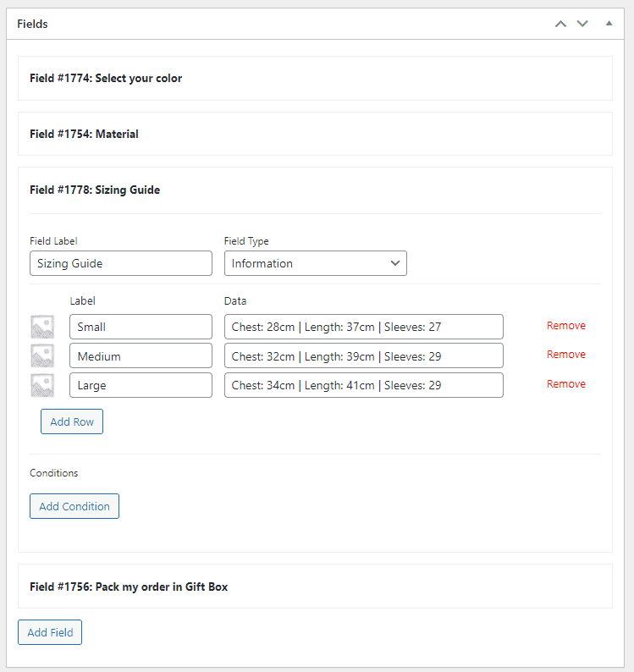Viewport: 634px width, 672px height.
Task: Collapse the Fields panel with triangle toggle
Action: click(x=609, y=24)
